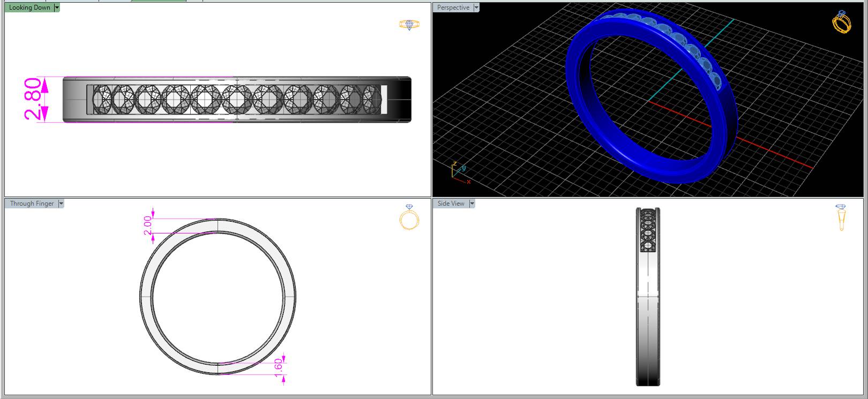Select the 1.60 thickness dimension text
868x399 pixels.
[278, 367]
